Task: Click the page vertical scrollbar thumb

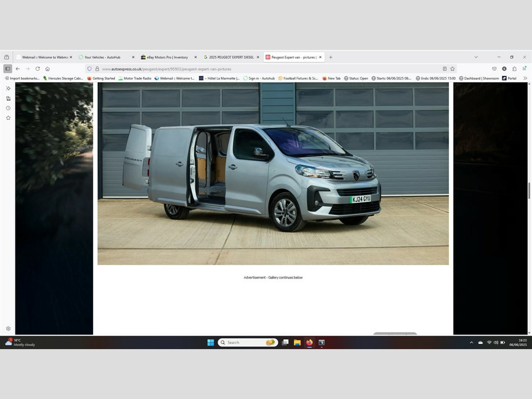Action: [x=529, y=190]
